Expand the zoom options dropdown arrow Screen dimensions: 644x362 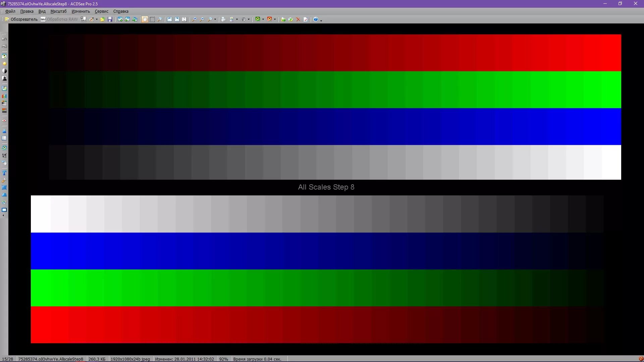(215, 19)
